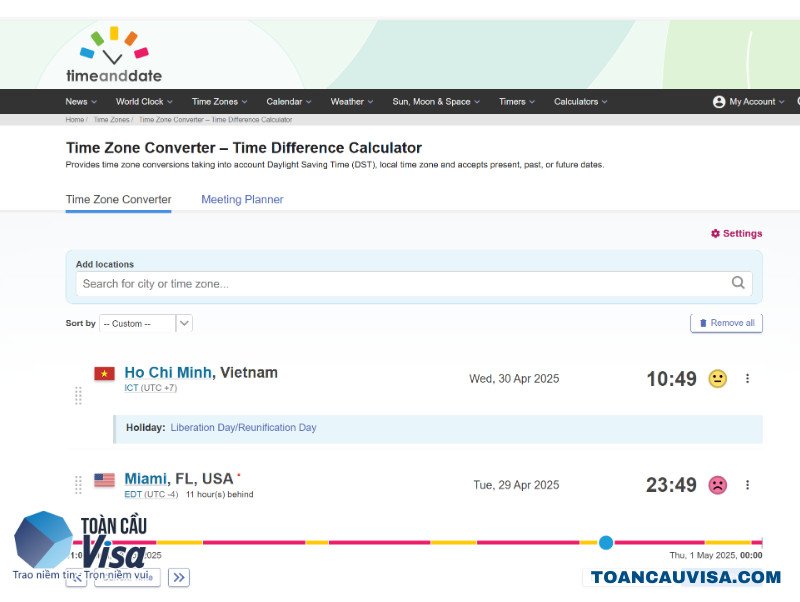Click the '11 hour(s) behind' text
The height and width of the screenshot is (602, 800).
219,494
